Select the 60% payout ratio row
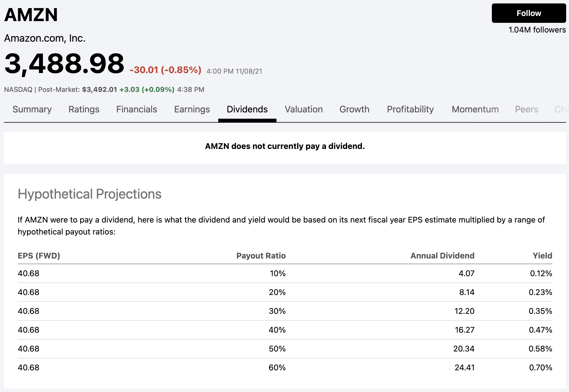 tap(277, 367)
